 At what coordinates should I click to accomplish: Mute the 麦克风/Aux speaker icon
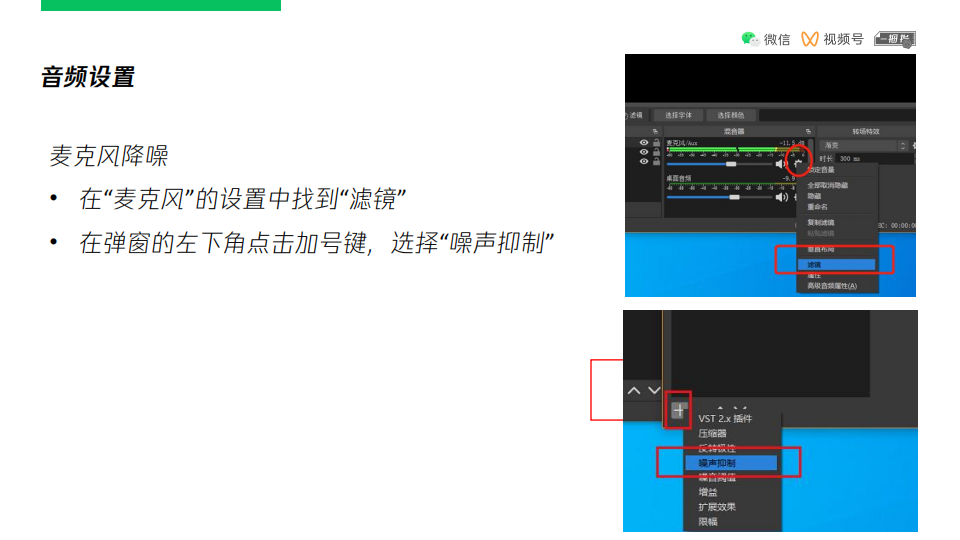pos(781,164)
